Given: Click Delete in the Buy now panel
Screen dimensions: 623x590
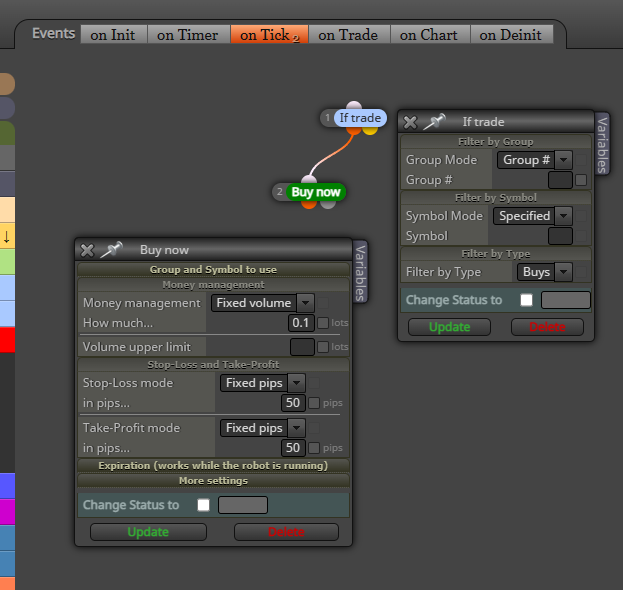Looking at the screenshot, I should (x=286, y=532).
